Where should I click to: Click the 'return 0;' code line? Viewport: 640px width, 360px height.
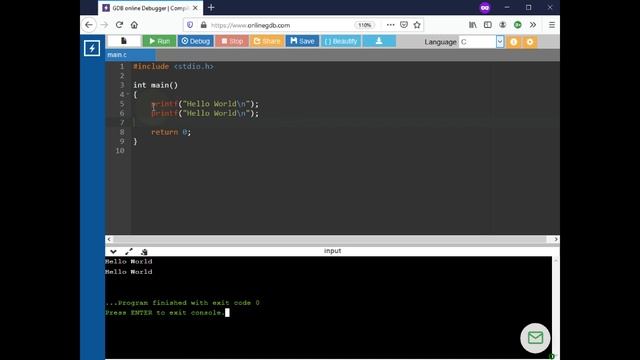coord(171,132)
